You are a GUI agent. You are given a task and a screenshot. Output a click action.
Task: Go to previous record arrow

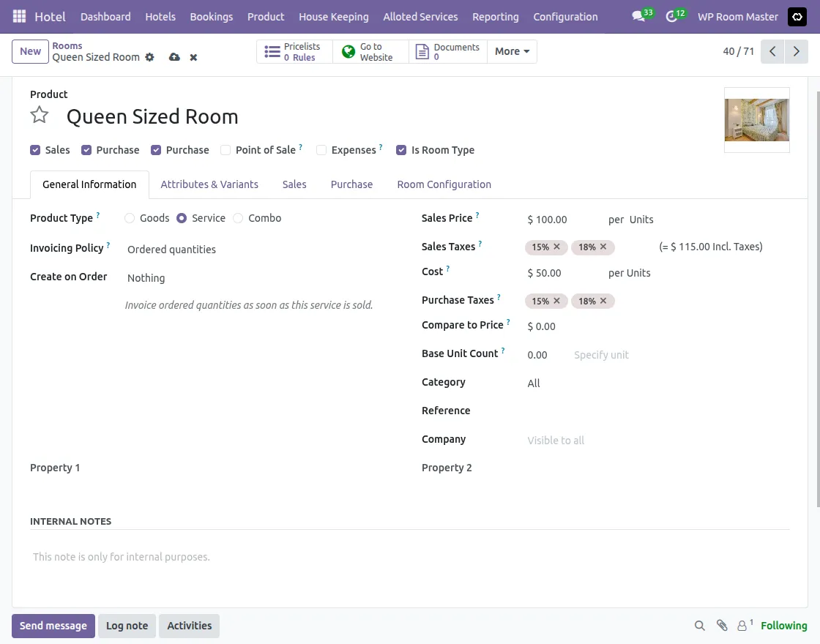[x=772, y=51]
